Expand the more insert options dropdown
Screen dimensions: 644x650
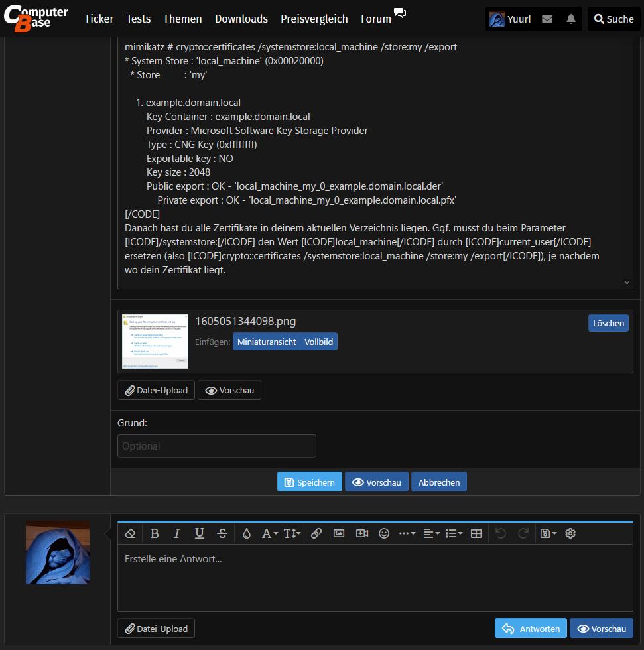point(407,533)
